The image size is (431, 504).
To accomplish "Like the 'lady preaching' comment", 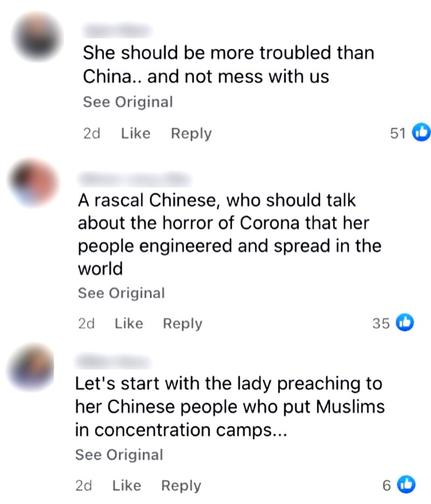I will tap(127, 485).
